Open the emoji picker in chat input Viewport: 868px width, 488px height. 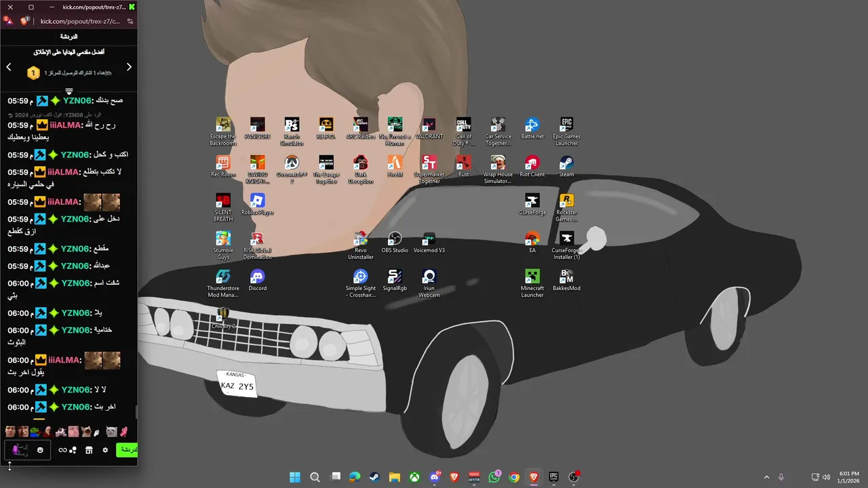click(x=41, y=450)
